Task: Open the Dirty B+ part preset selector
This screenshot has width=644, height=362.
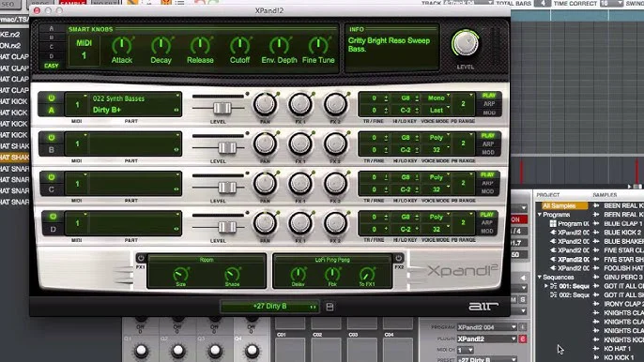Action: click(135, 110)
